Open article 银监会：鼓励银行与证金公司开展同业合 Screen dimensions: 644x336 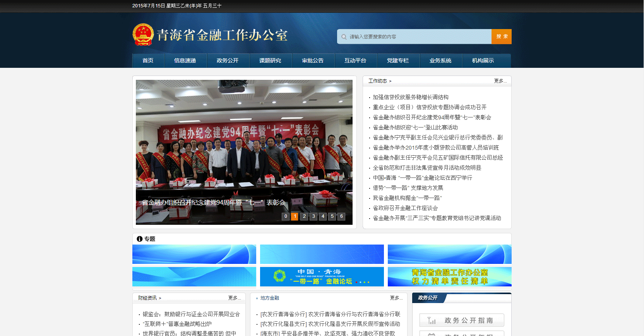191,314
